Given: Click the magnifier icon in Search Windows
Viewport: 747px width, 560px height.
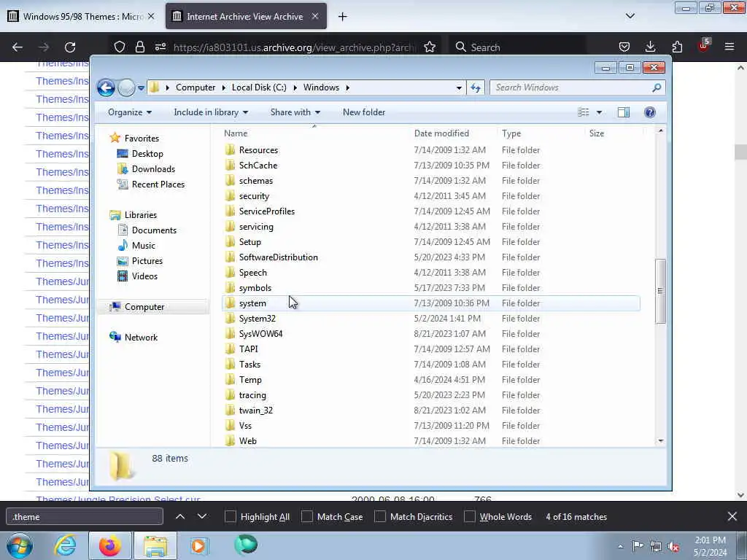Looking at the screenshot, I should 657,87.
